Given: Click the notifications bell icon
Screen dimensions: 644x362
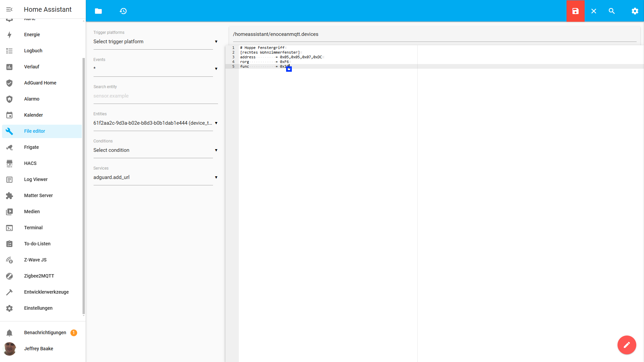Looking at the screenshot, I should [x=9, y=333].
